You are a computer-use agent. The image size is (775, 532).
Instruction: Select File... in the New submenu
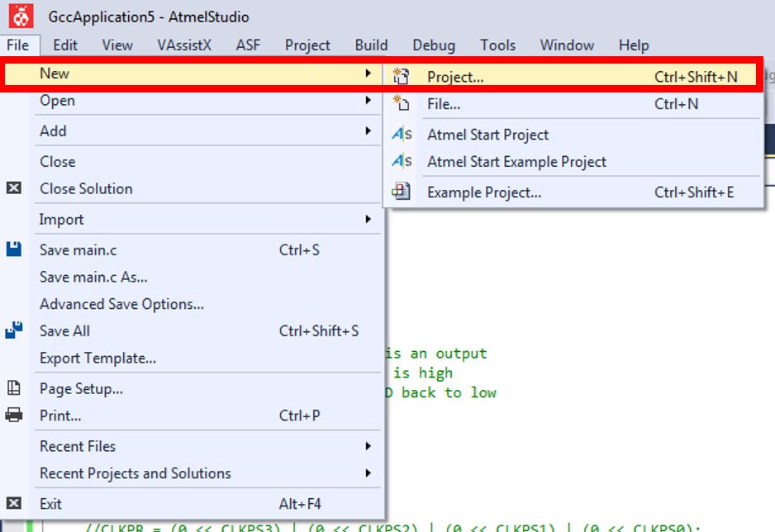(573, 104)
